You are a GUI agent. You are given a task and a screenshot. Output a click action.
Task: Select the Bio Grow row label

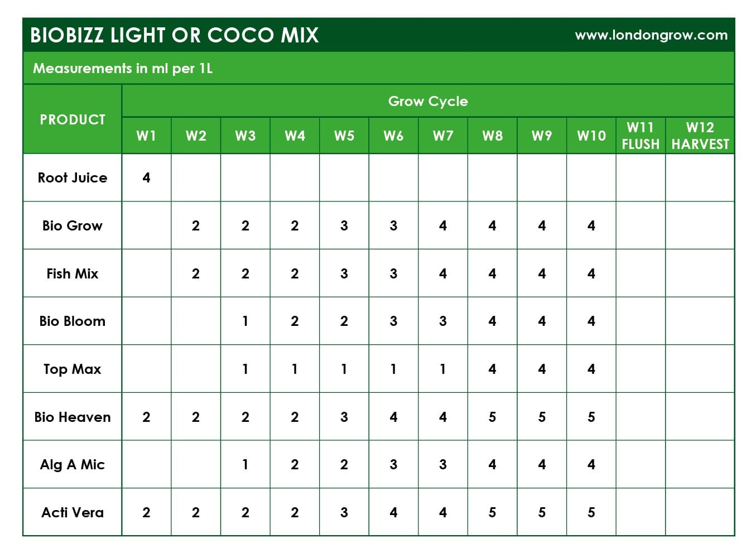(x=73, y=225)
